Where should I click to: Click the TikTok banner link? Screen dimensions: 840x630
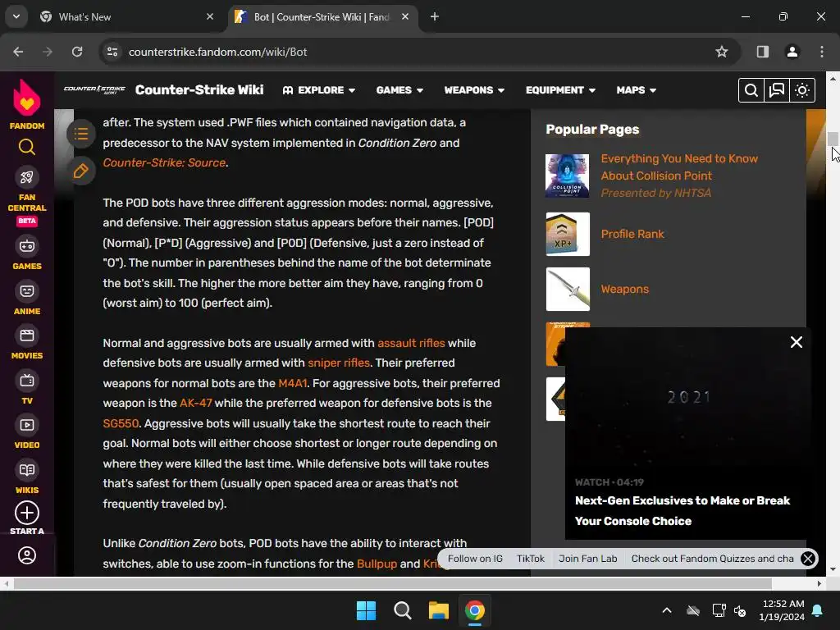(531, 558)
